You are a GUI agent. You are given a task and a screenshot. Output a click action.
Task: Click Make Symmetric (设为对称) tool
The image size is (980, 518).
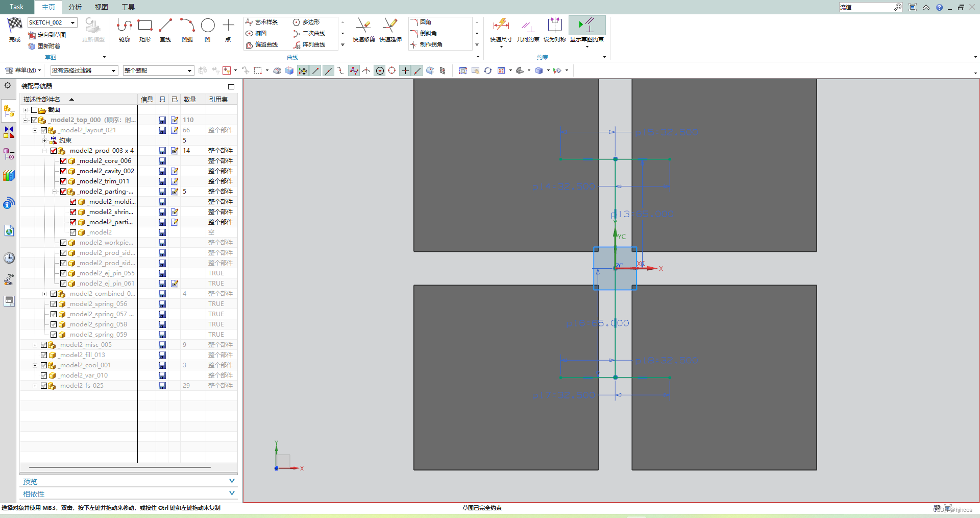(554, 30)
